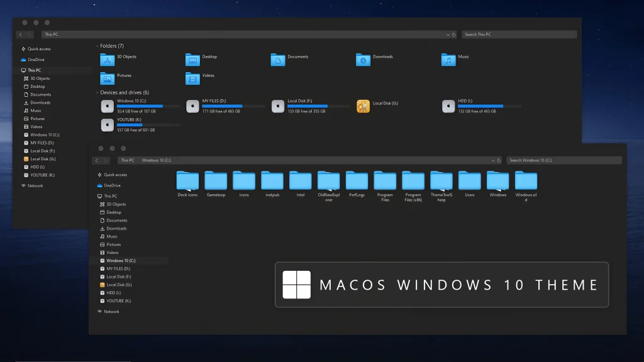Select Documents in front window sidebar

click(113, 221)
